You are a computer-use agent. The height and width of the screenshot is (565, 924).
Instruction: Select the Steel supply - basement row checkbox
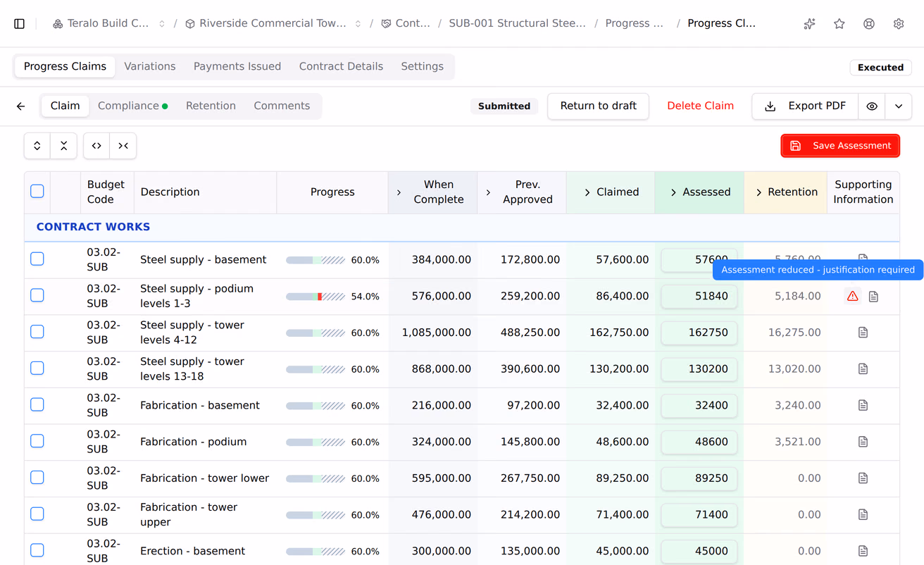(37, 259)
